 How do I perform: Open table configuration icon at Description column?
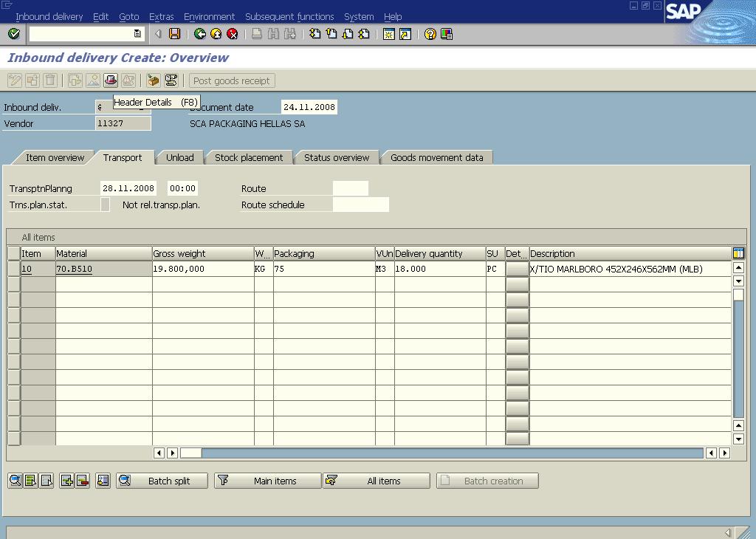(738, 253)
